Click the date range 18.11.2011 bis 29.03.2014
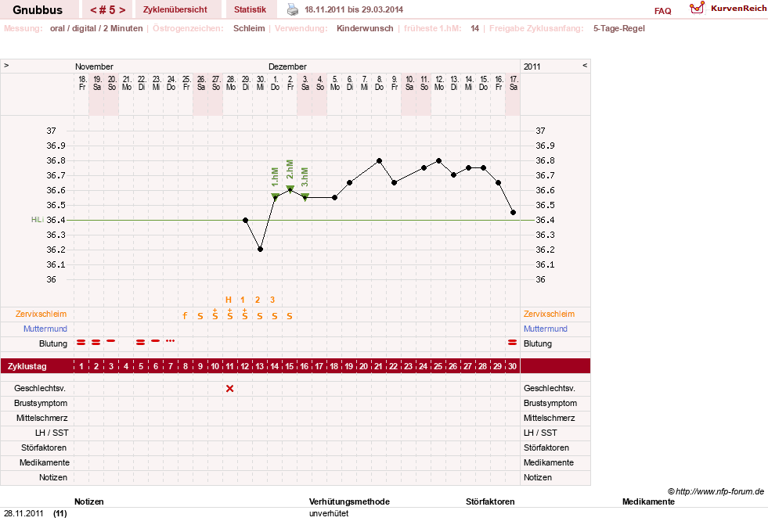The height and width of the screenshot is (532, 768). pos(354,9)
